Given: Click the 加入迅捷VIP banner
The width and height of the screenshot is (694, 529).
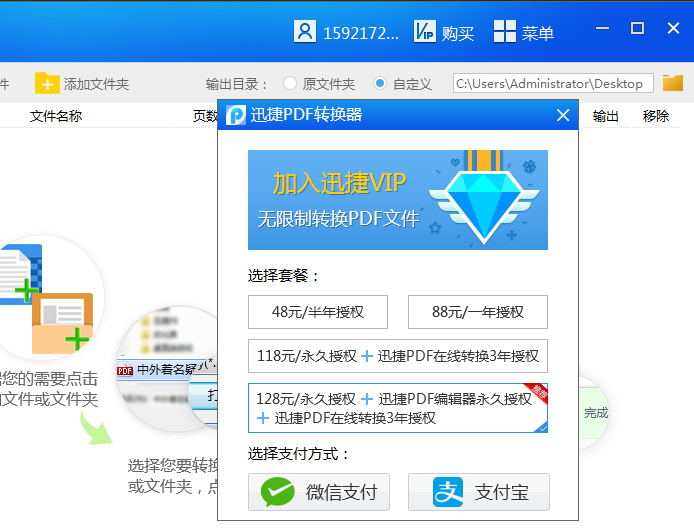Looking at the screenshot, I should [x=397, y=200].
